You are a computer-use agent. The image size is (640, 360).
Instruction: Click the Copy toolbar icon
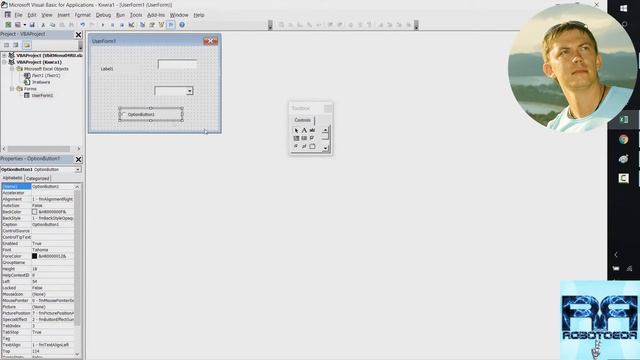[53, 25]
